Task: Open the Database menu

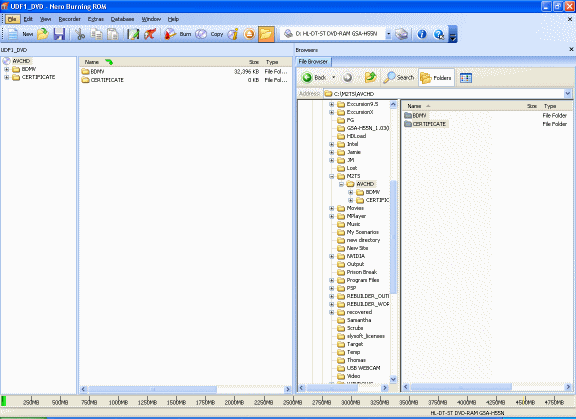Action: tap(122, 19)
